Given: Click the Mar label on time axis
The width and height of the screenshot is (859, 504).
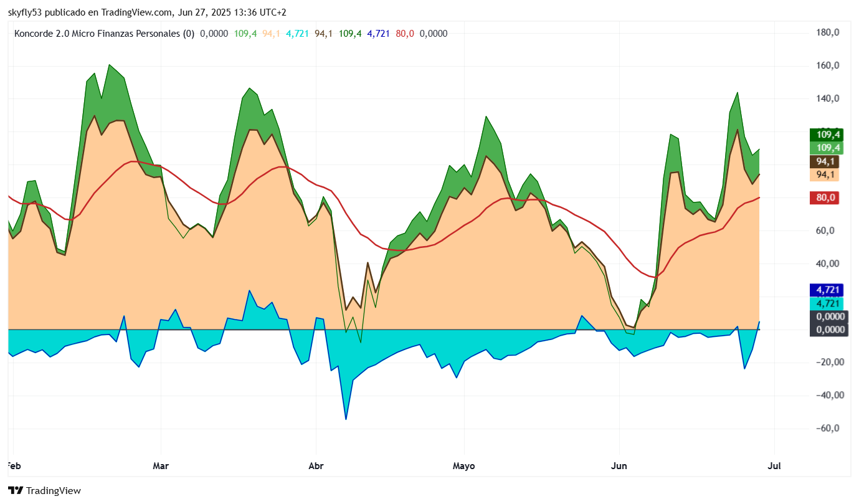Looking at the screenshot, I should pos(161,466).
